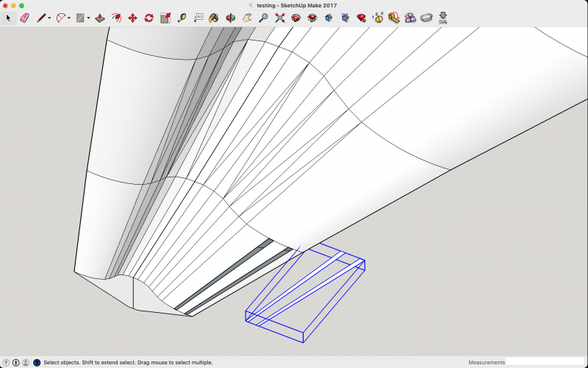Pick the Move tool
Screen dimensions: 588x368
pyautogui.click(x=132, y=18)
